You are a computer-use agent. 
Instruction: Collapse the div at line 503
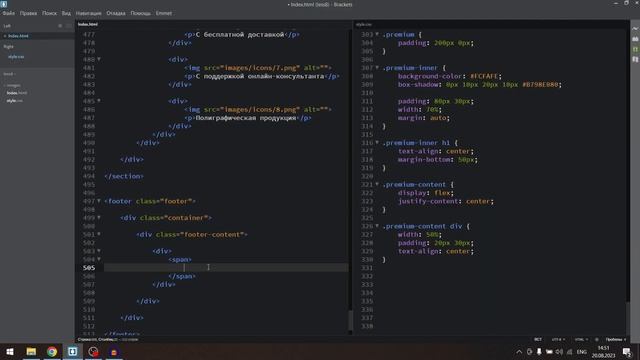tap(99, 251)
